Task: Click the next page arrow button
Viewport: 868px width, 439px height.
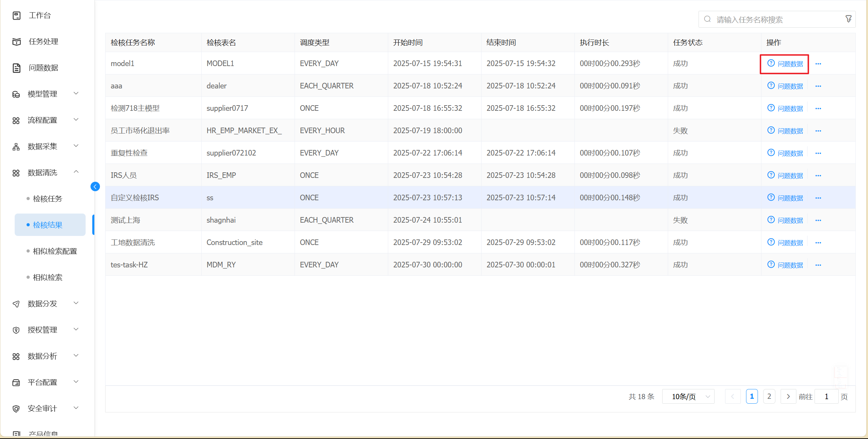Action: point(788,397)
